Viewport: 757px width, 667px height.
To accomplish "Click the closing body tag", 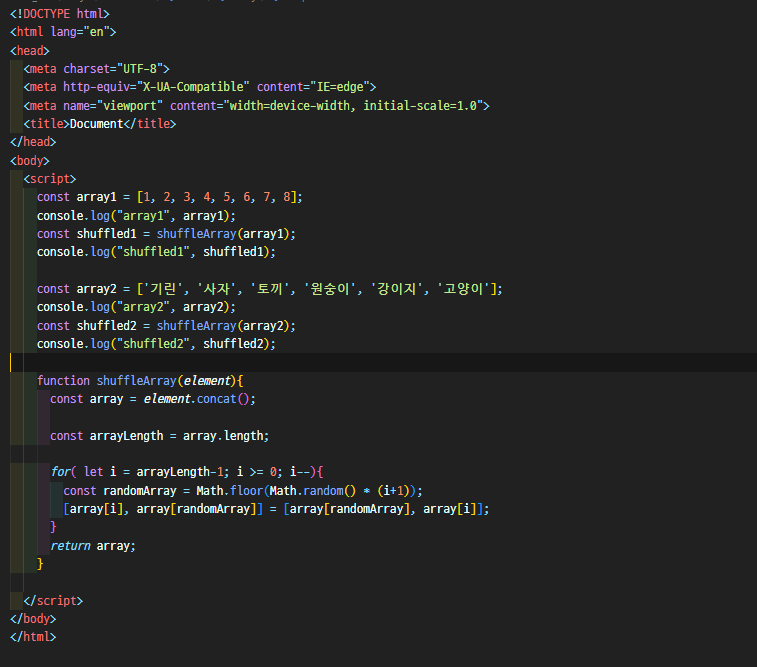I will [33, 619].
